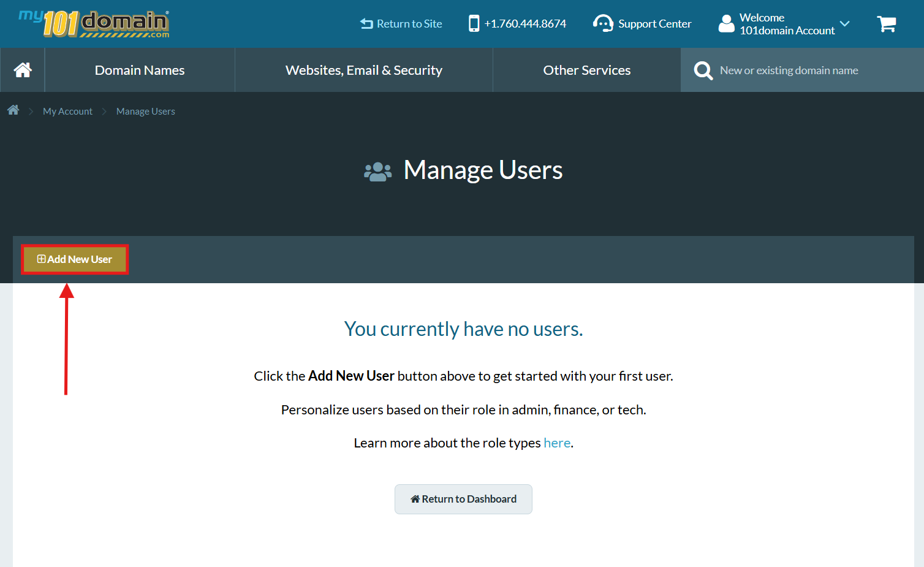Click the Manage Users group icon
The image size is (924, 567).
coord(377,172)
